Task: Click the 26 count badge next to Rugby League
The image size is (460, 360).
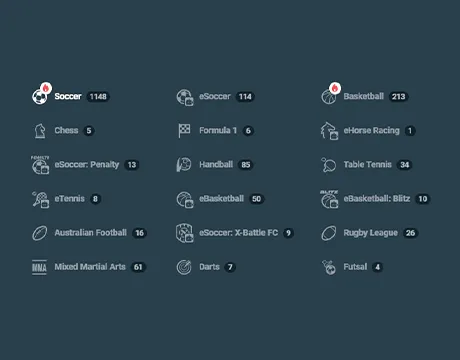Action: (410, 233)
